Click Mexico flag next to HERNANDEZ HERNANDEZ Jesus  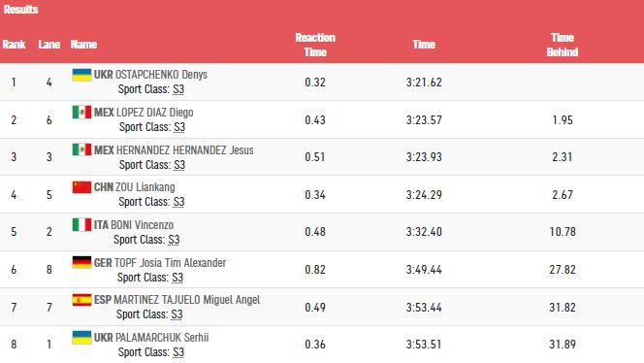(x=81, y=149)
